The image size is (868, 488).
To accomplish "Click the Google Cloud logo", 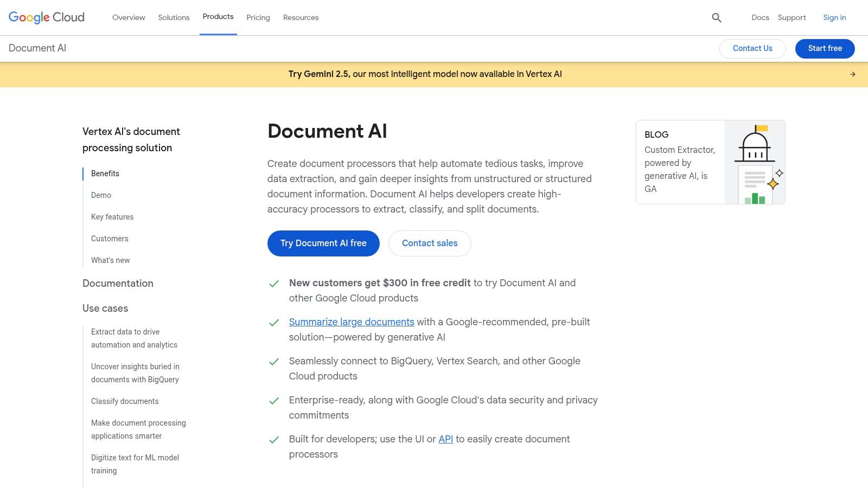I will pos(46,17).
